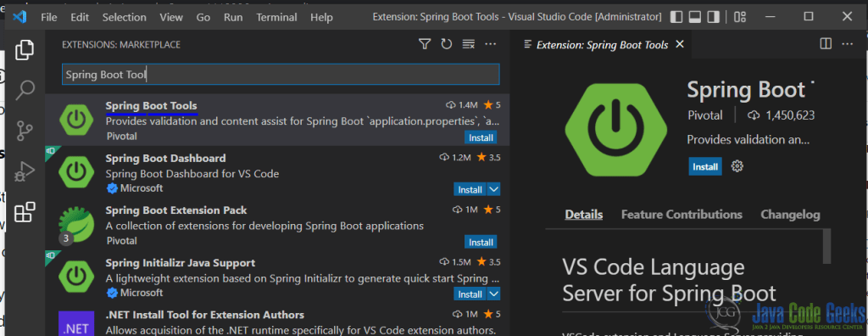Screen dimensions: 868x336
Task: Click the manage gear icon beside Install
Action: [737, 166]
